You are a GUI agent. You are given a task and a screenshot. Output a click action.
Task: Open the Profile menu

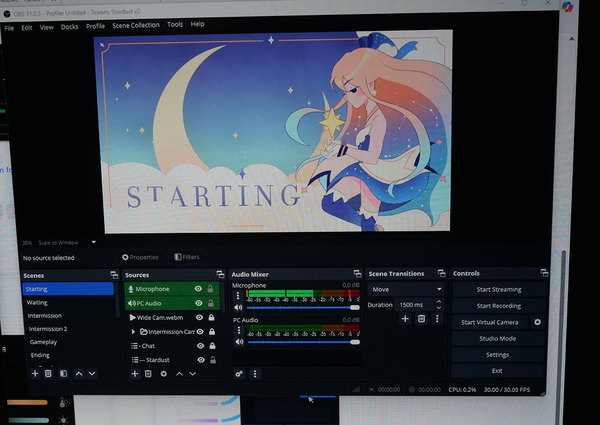[x=95, y=26]
